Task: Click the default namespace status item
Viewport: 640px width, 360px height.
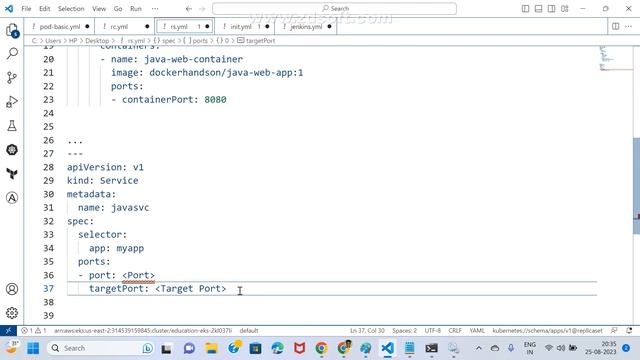Action: pos(249,331)
